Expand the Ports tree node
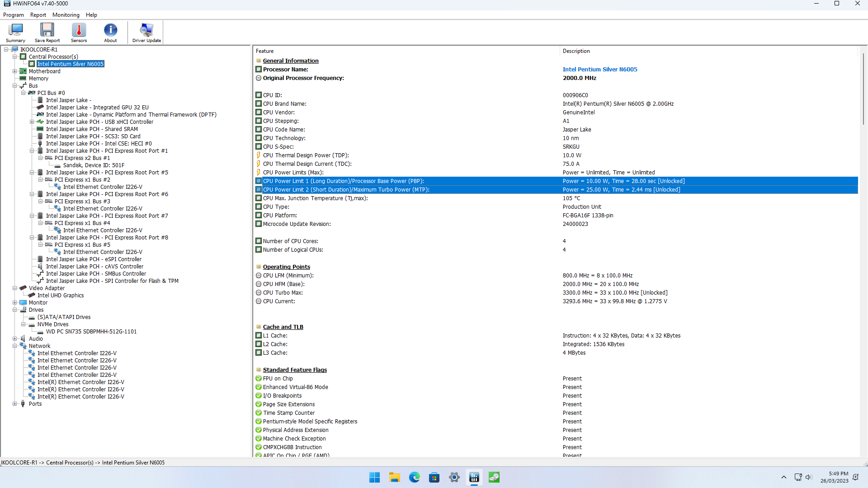The width and height of the screenshot is (868, 488). click(15, 404)
